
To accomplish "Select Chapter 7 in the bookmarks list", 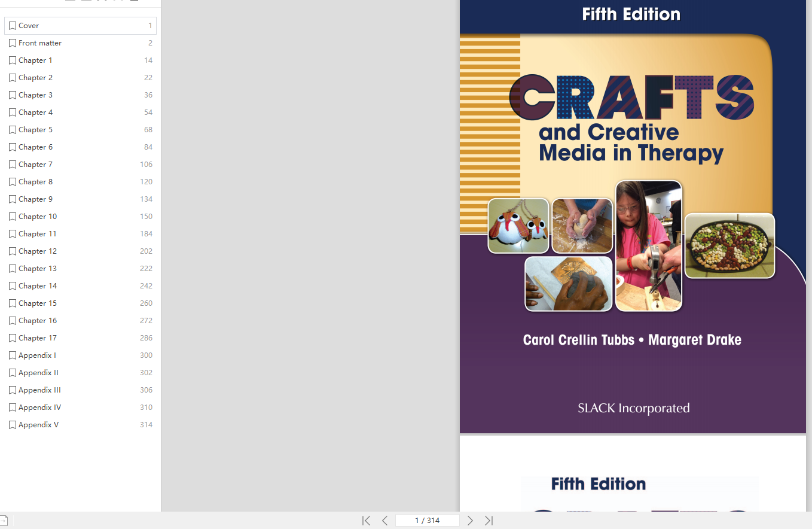I will tap(80, 165).
